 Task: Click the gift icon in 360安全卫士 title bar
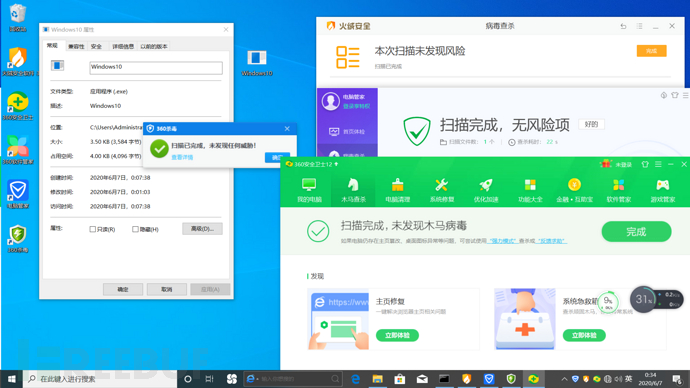pos(606,164)
